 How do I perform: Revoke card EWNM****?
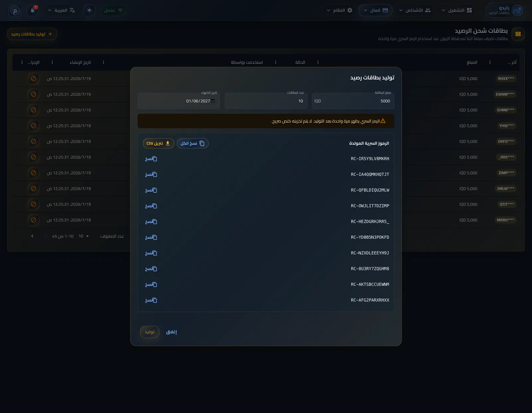coord(34,94)
